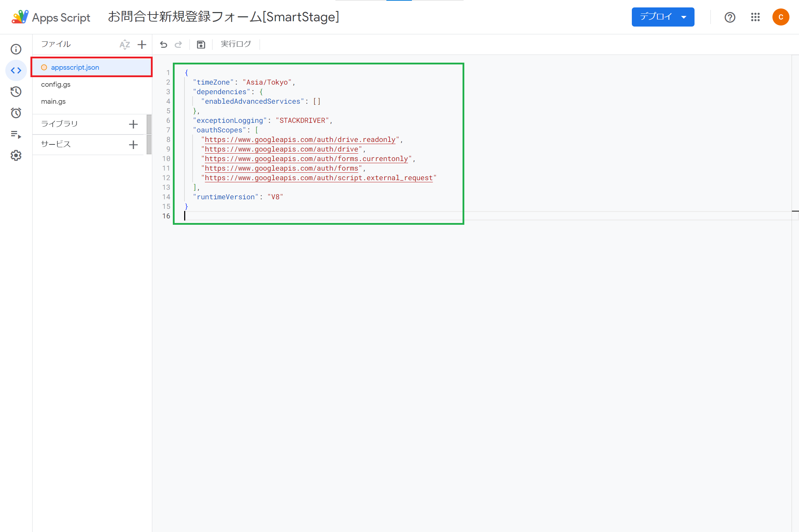Click the "runtimeVersion" key in editor
Viewport: 799px width, 532px height.
226,197
